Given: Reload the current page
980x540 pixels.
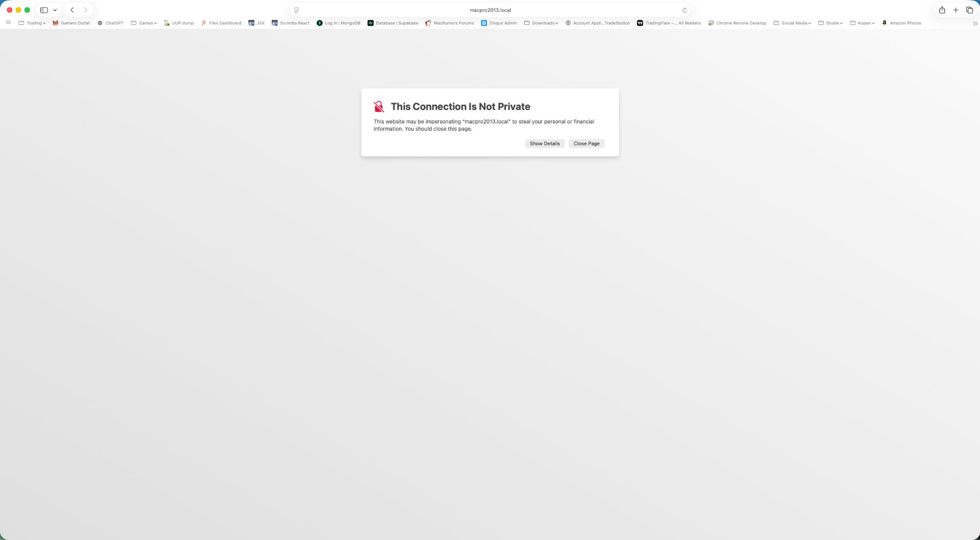Looking at the screenshot, I should click(684, 10).
